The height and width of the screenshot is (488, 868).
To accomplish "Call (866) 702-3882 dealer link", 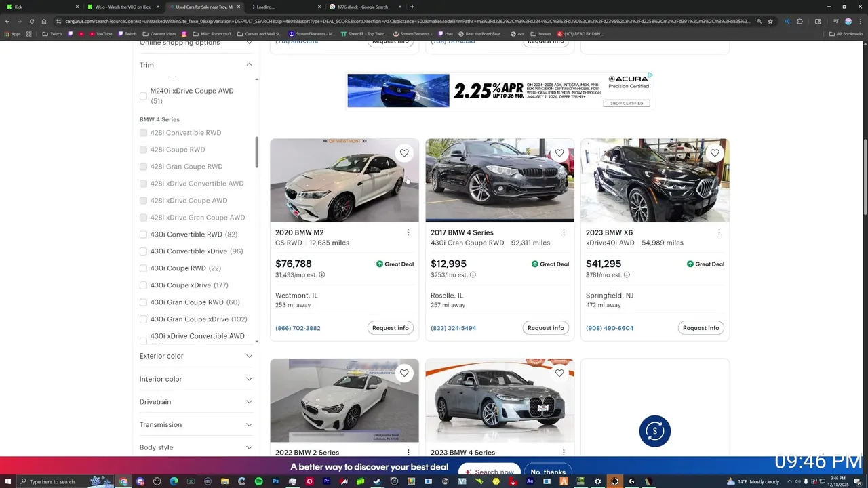I will (298, 328).
